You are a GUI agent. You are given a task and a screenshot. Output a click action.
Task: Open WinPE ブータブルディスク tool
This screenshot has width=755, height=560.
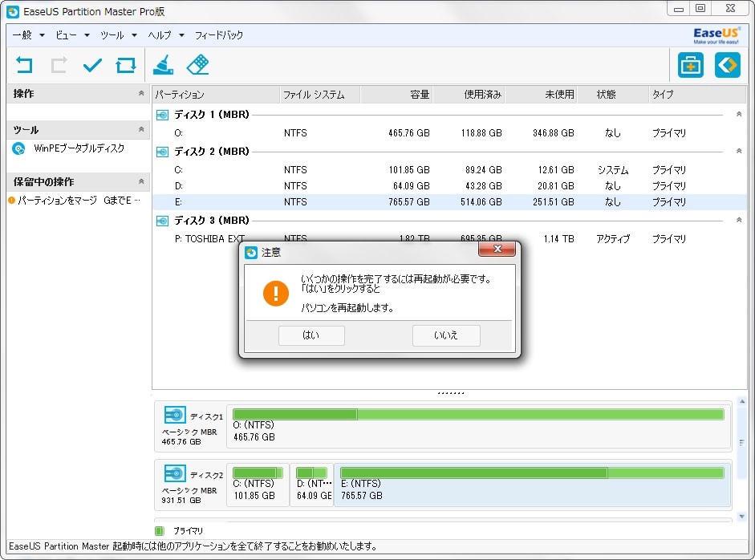[x=79, y=148]
